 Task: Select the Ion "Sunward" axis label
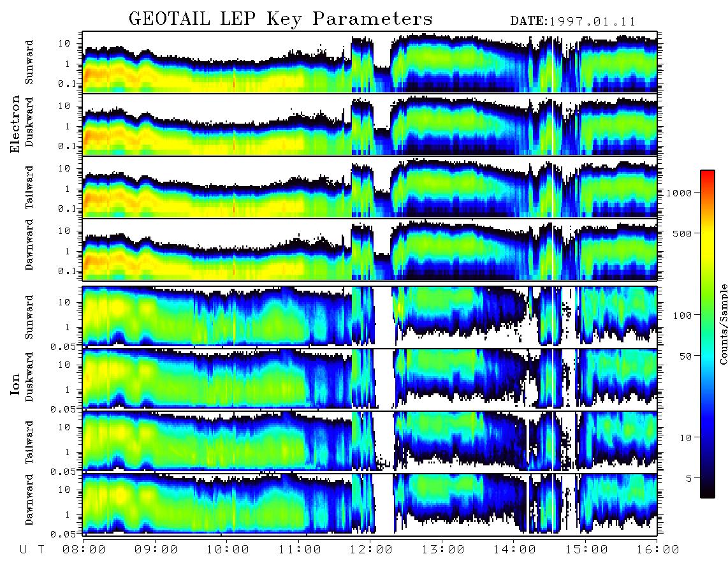click(29, 317)
